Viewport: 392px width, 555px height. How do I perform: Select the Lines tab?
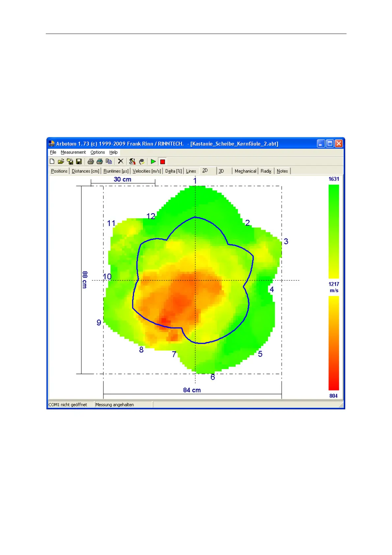tap(191, 171)
